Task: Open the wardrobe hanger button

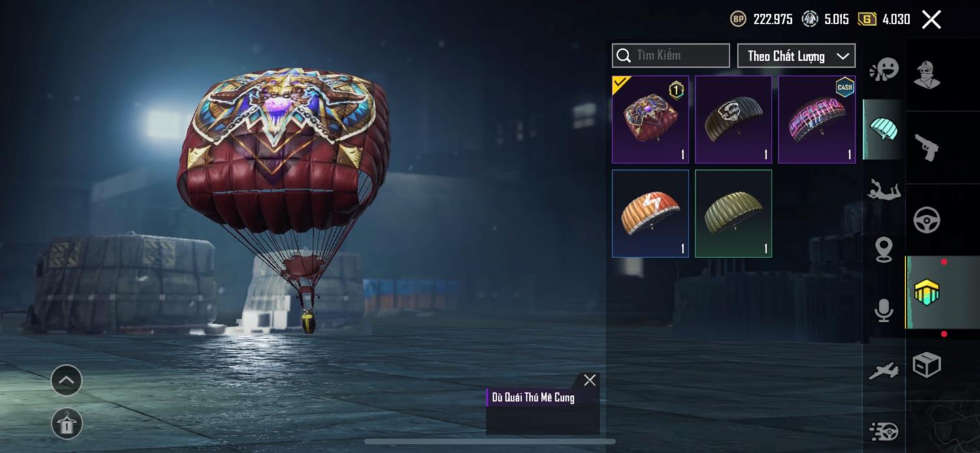Action: [x=67, y=424]
